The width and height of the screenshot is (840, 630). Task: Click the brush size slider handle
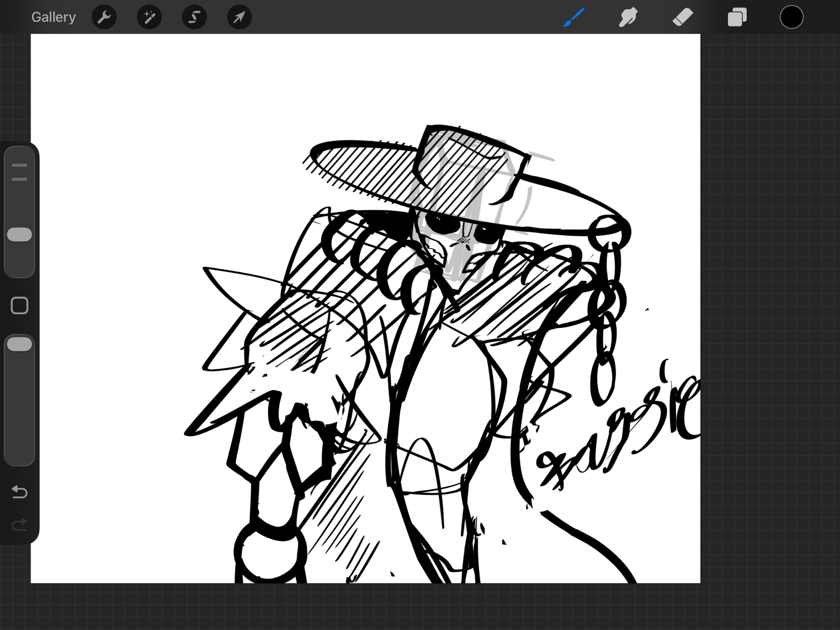[x=20, y=235]
